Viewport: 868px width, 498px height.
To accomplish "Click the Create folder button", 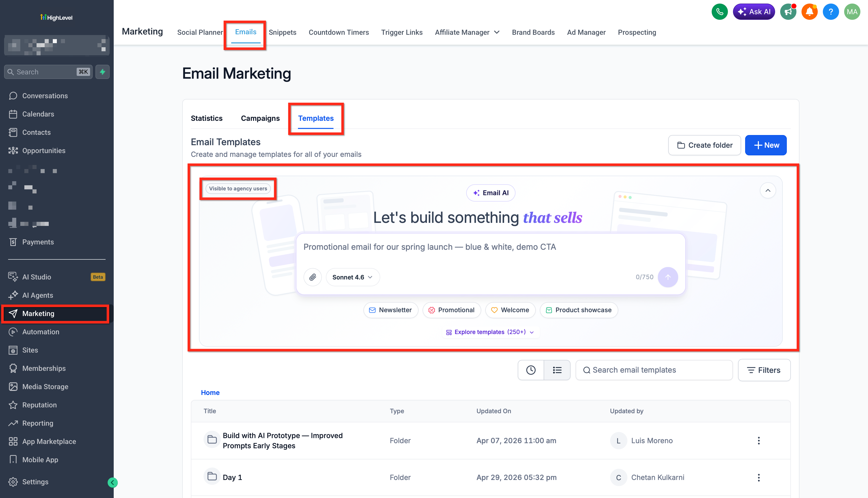I will (705, 145).
